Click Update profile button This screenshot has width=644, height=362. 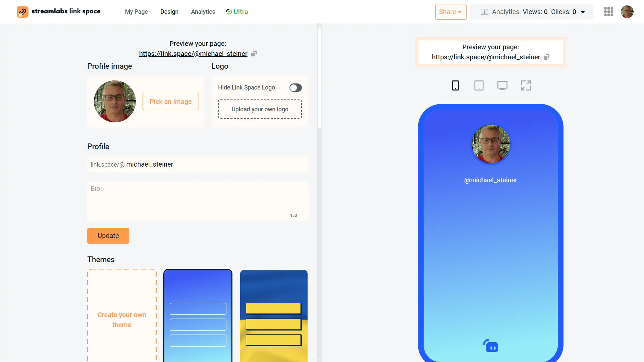point(108,236)
